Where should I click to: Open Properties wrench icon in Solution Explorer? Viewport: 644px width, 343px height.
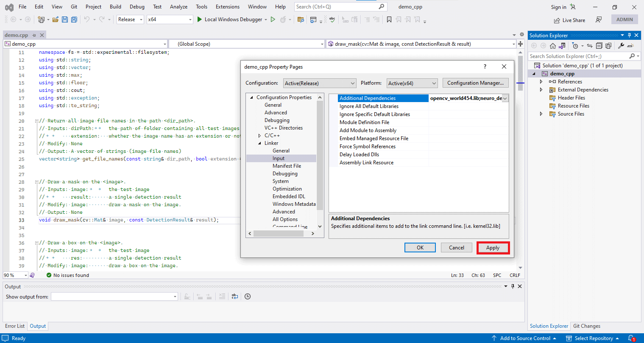[x=621, y=46]
